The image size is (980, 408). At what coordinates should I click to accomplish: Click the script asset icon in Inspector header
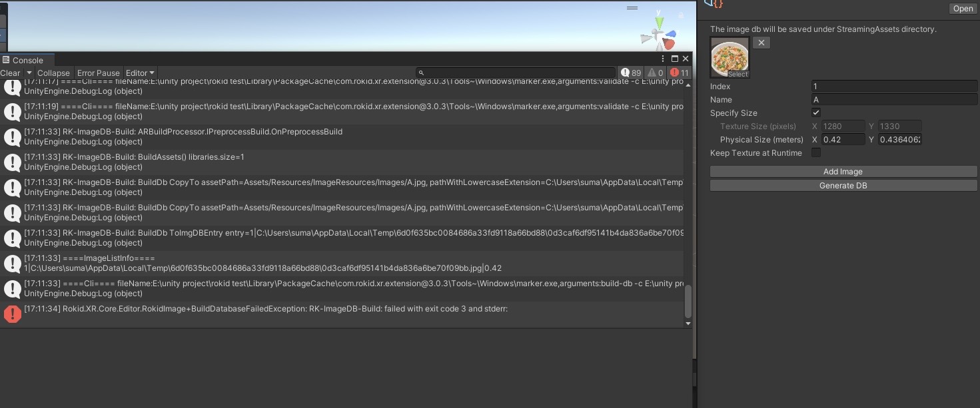[712, 3]
